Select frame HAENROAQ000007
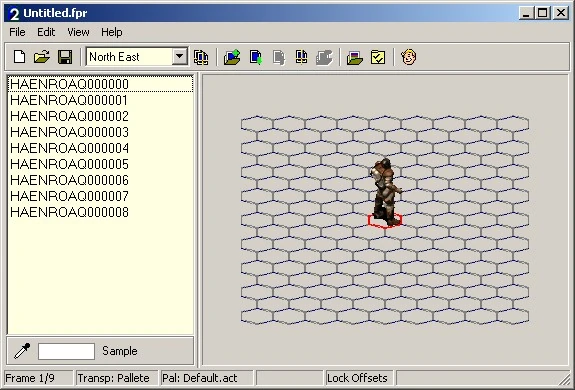575x390 pixels. [x=100, y=196]
